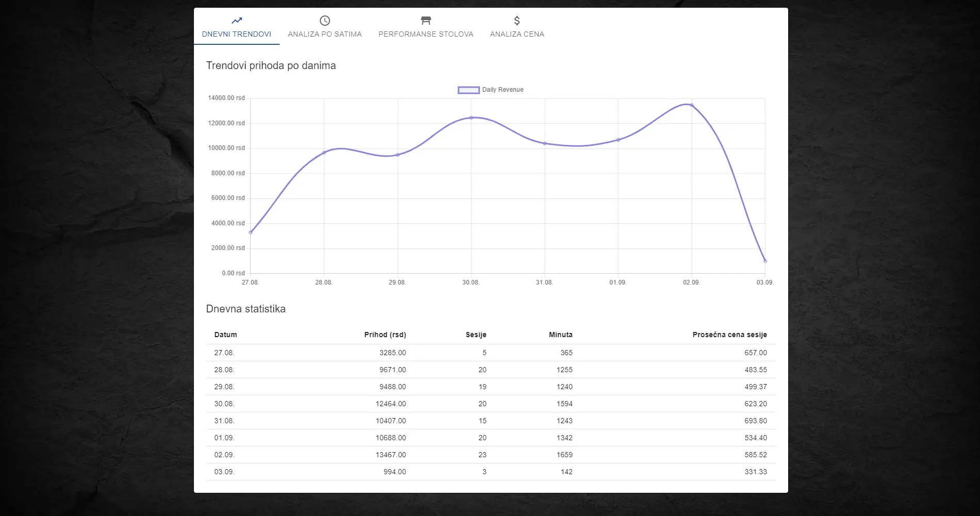Click the 13467.00 revenue cell
The width and height of the screenshot is (980, 516).
tap(390, 455)
